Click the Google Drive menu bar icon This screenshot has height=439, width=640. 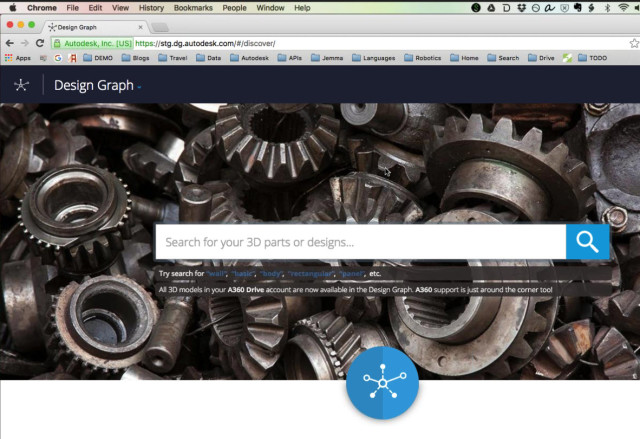point(491,7)
